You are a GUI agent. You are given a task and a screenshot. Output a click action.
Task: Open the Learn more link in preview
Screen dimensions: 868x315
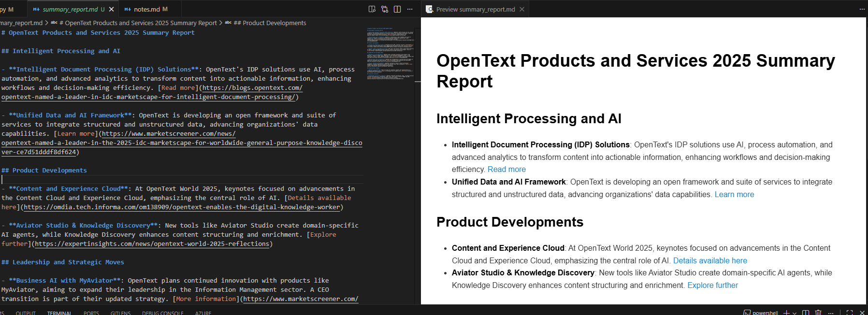[734, 195]
